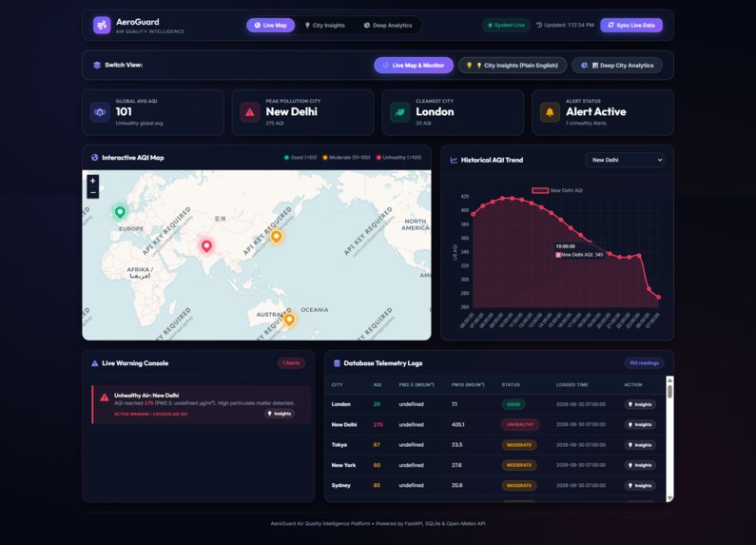Click AQI value 275 in New Delhi row
This screenshot has width=756, height=545.
tap(378, 425)
